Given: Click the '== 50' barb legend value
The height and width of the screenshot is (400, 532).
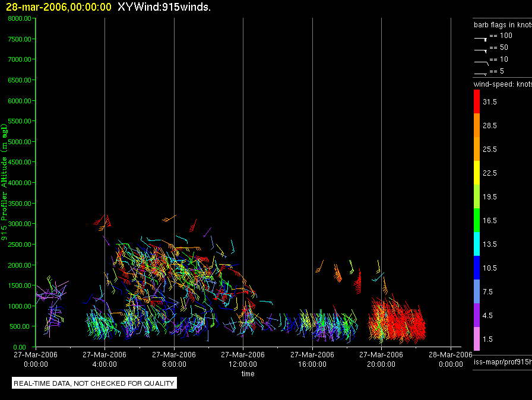Looking at the screenshot, I should click(x=499, y=47).
